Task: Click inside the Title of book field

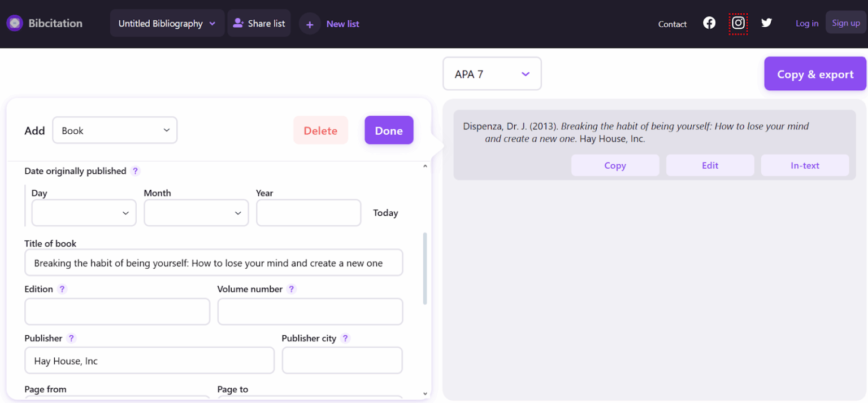Action: click(214, 262)
